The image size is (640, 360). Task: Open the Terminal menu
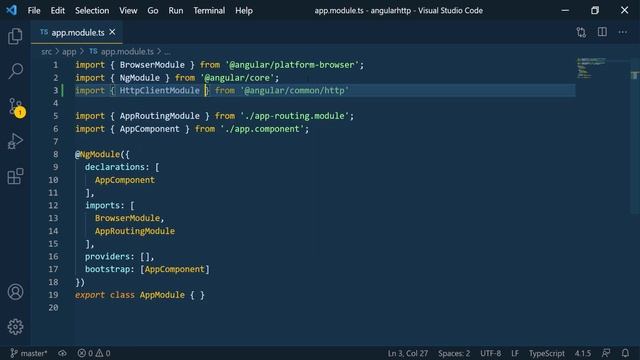pyautogui.click(x=209, y=11)
